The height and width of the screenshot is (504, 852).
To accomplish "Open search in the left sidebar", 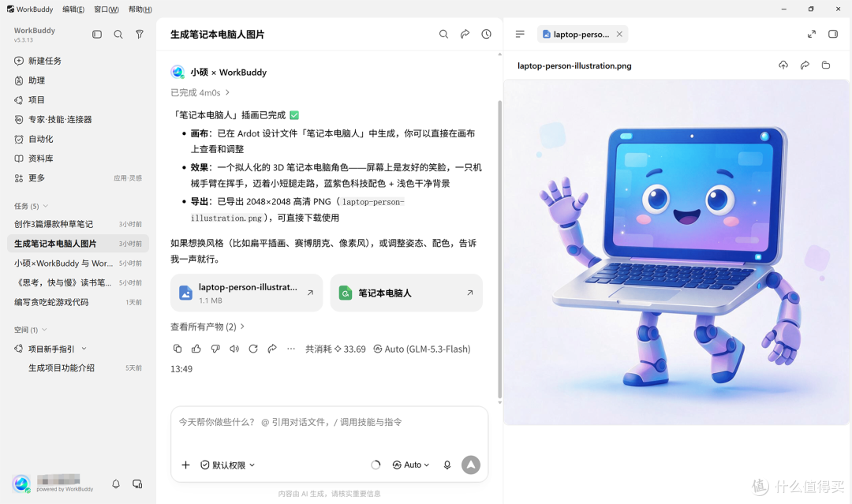I will [x=118, y=34].
